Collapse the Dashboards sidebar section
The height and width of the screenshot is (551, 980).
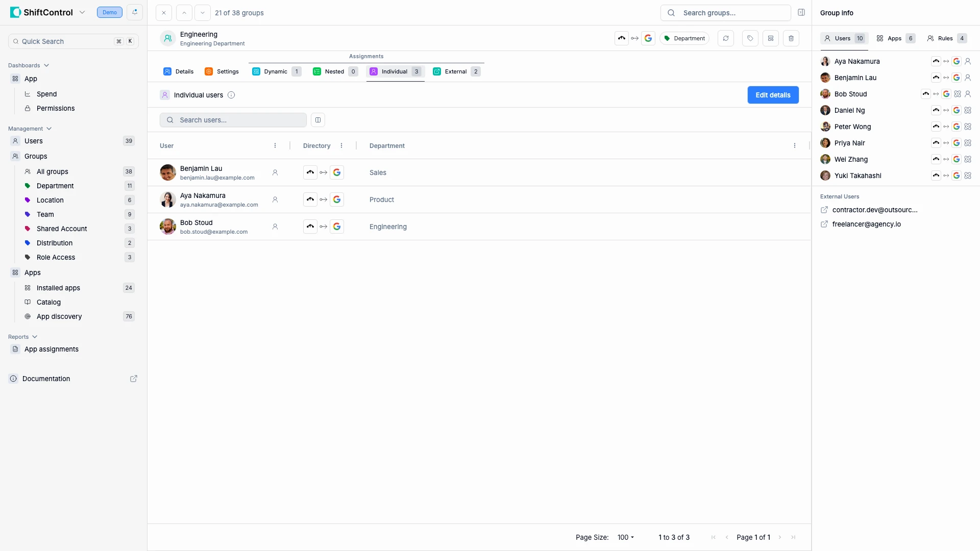pyautogui.click(x=46, y=65)
